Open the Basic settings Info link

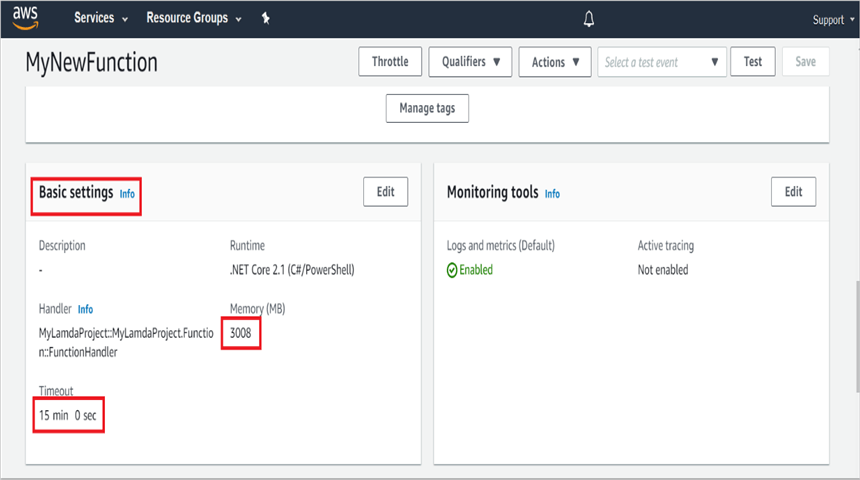tap(127, 194)
